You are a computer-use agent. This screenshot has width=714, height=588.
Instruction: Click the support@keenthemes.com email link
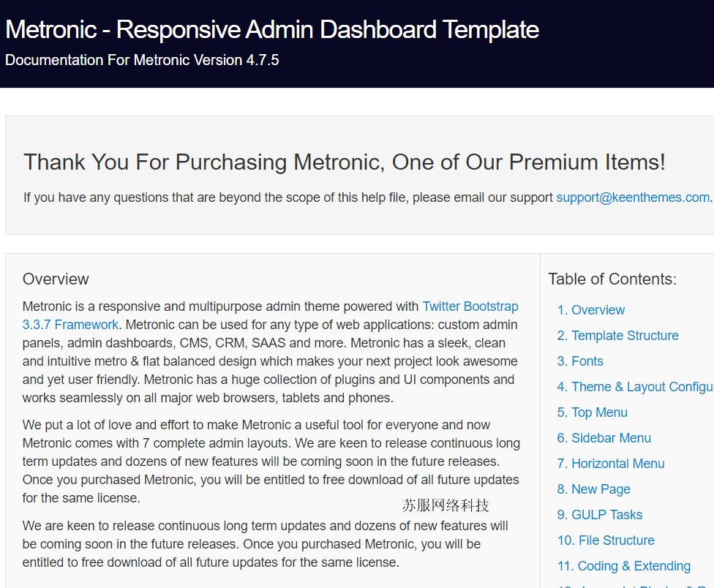point(633,197)
